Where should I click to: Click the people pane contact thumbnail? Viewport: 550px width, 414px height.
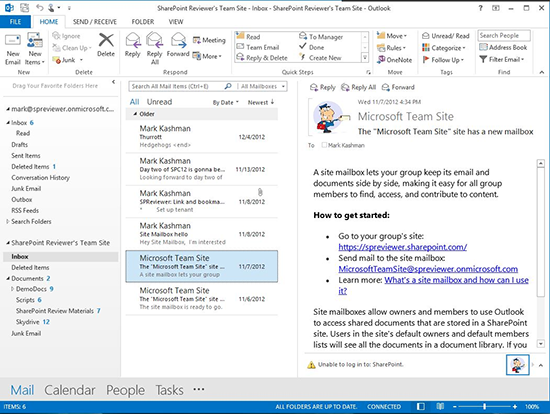tap(517, 365)
